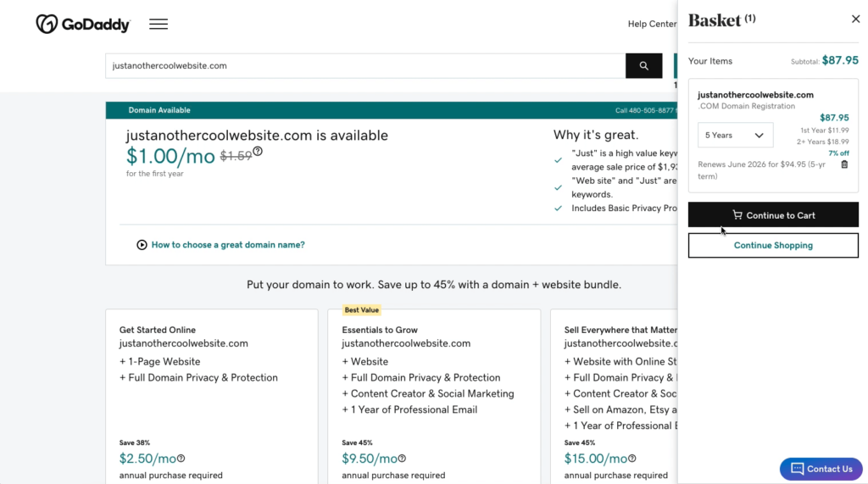This screenshot has width=868, height=484.
Task: Click the 2+ Years $18.99 price line
Action: [x=822, y=142]
